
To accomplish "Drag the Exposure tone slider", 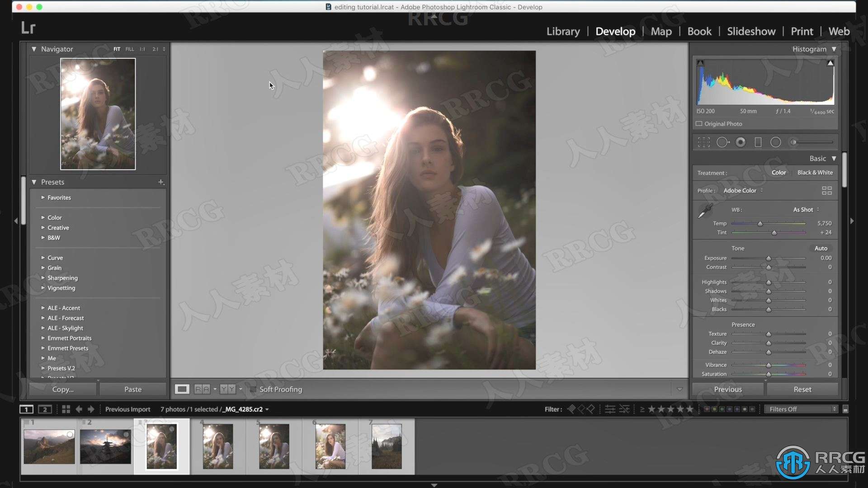I will 769,258.
